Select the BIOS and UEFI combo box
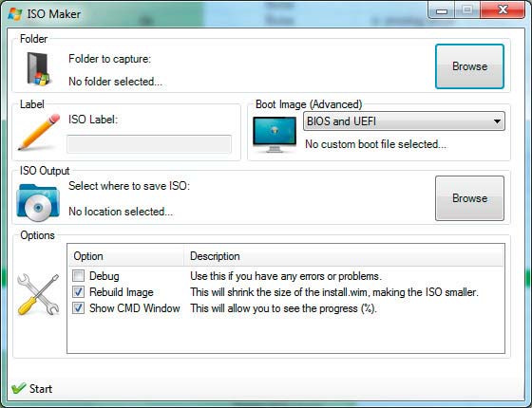The width and height of the screenshot is (532, 408). (x=404, y=121)
